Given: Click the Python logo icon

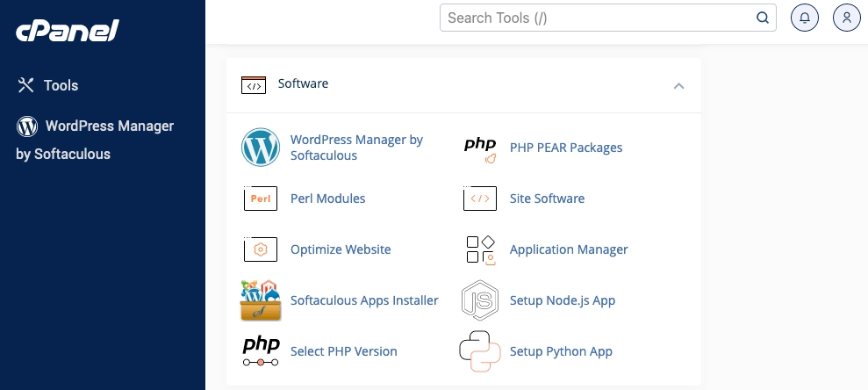Looking at the screenshot, I should pos(480,351).
